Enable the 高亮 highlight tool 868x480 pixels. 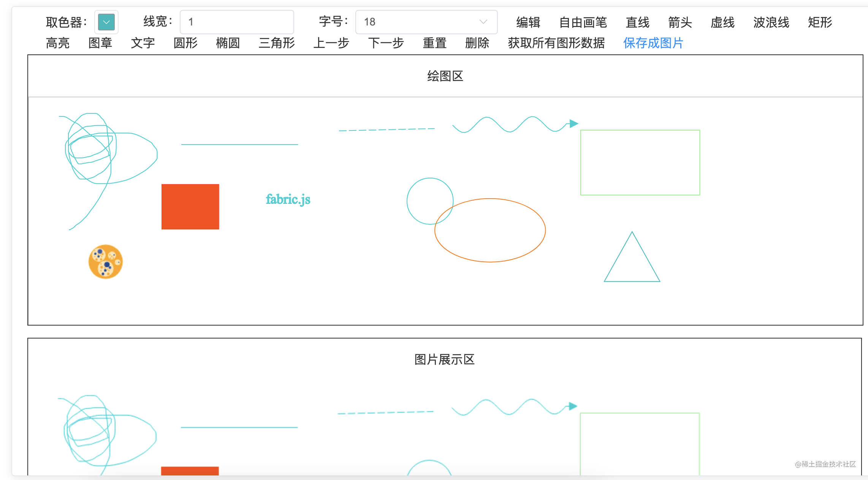tap(57, 43)
